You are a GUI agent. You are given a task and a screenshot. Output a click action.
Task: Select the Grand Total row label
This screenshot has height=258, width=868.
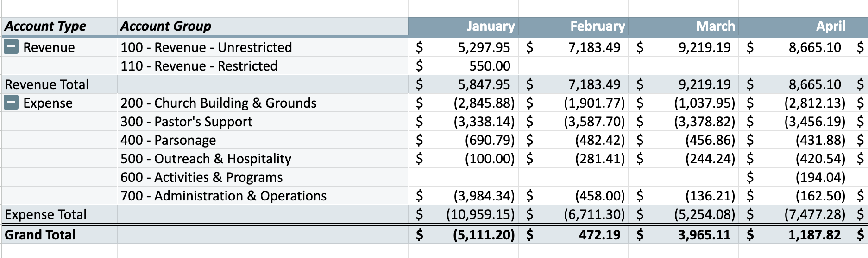pos(40,235)
